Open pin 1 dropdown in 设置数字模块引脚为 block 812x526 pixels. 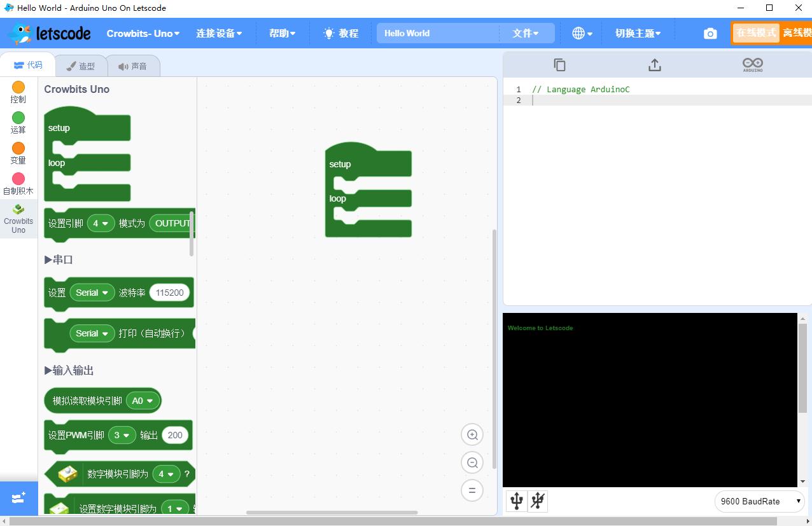click(x=174, y=509)
